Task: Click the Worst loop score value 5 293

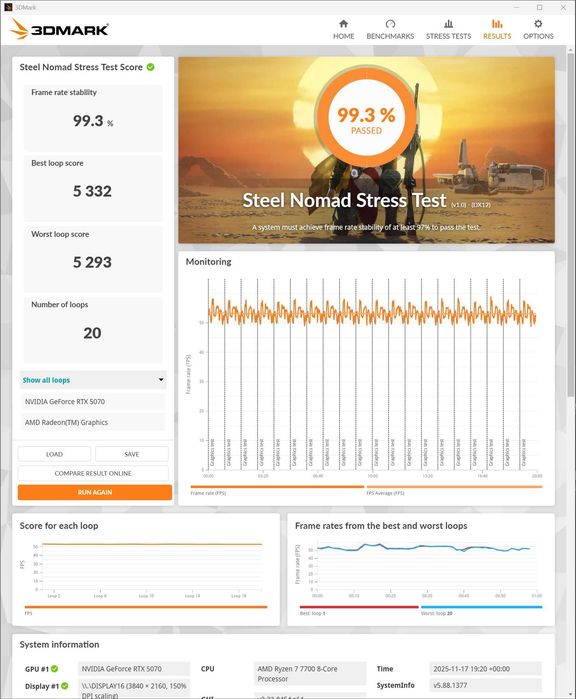Action: pyautogui.click(x=92, y=262)
